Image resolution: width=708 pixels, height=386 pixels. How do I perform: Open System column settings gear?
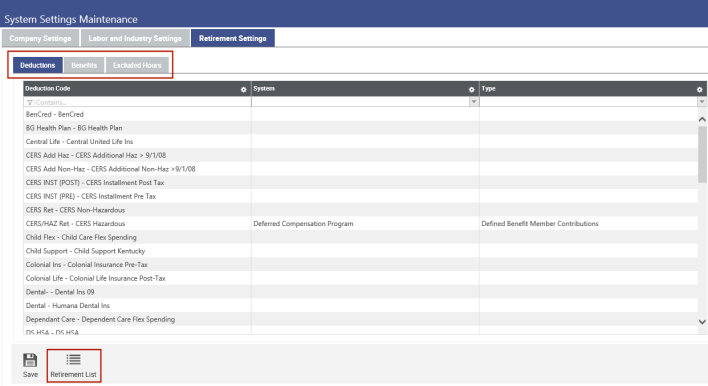coord(471,89)
